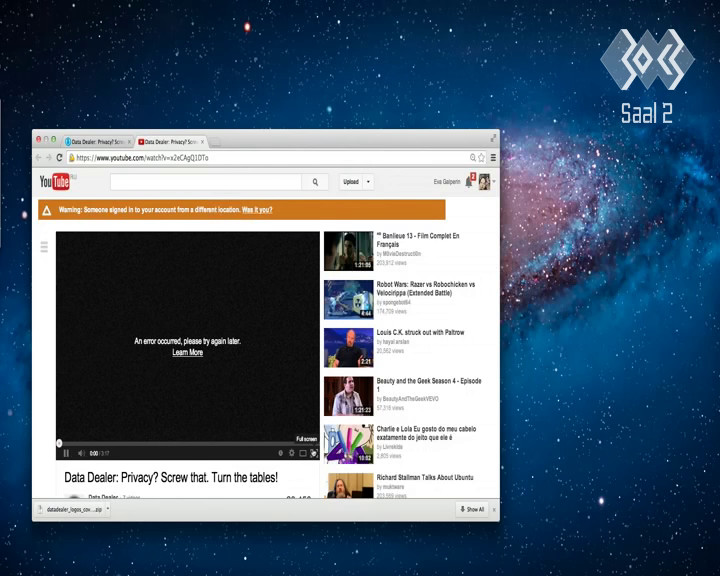Open the datadealer_logos zip download

[73, 509]
